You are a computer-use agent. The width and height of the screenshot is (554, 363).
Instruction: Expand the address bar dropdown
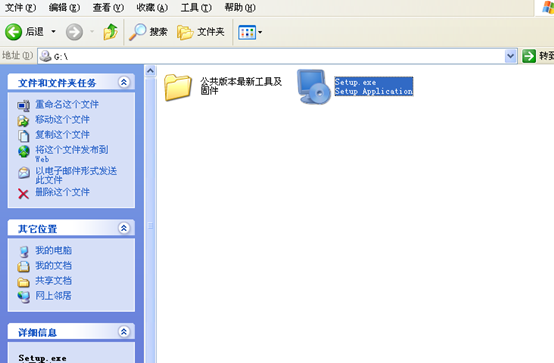[x=511, y=56]
